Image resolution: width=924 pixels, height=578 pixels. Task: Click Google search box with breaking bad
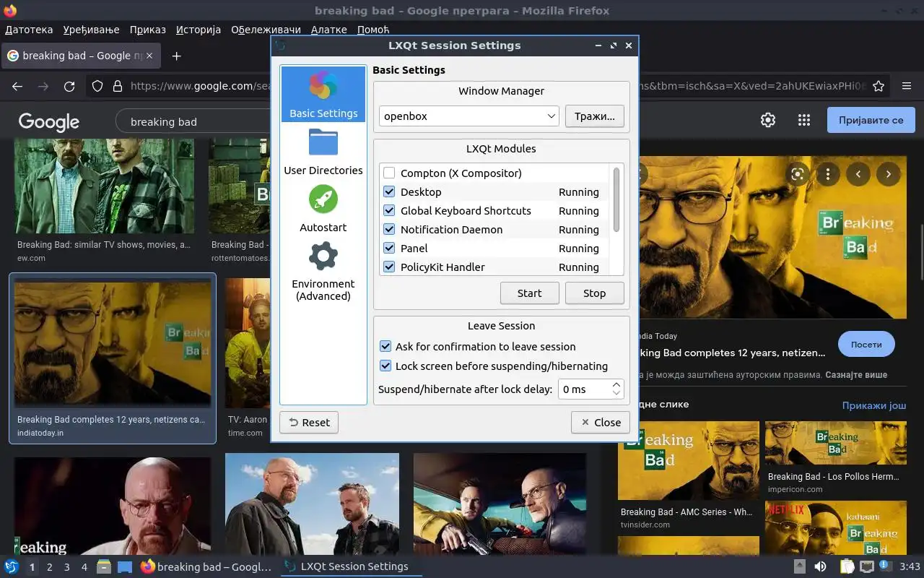[x=195, y=121]
